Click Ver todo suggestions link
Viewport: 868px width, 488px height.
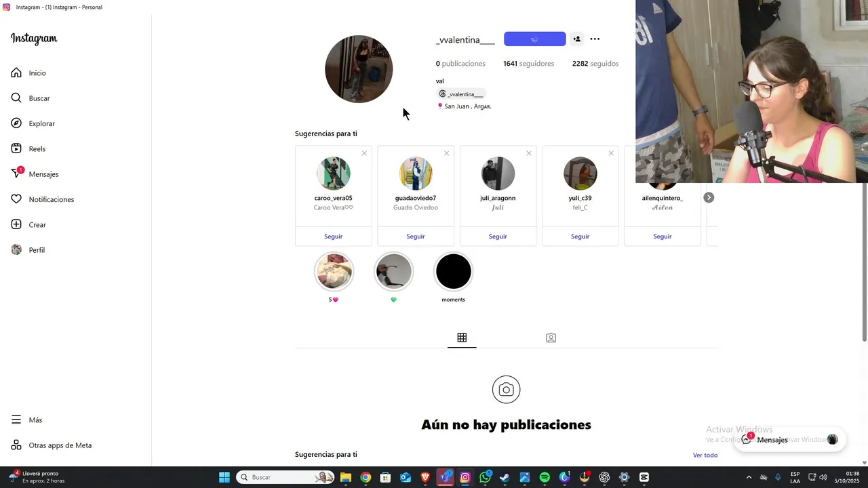705,455
